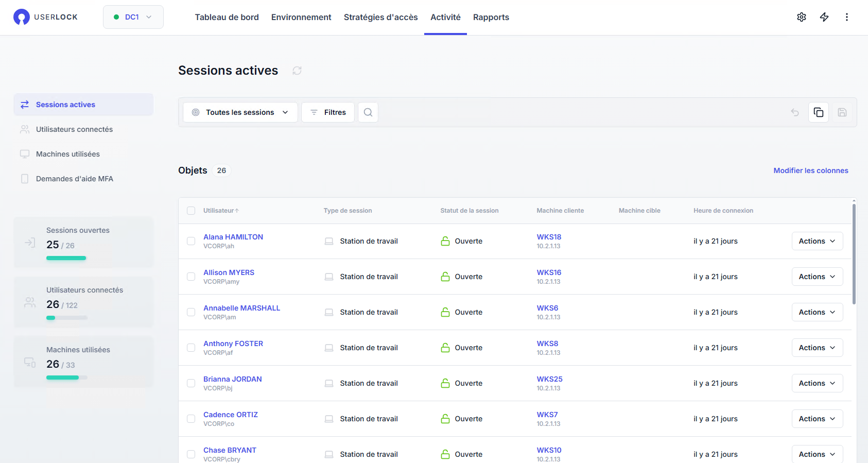868x463 pixels.
Task: Click the lightning bolt icon in header
Action: click(824, 17)
